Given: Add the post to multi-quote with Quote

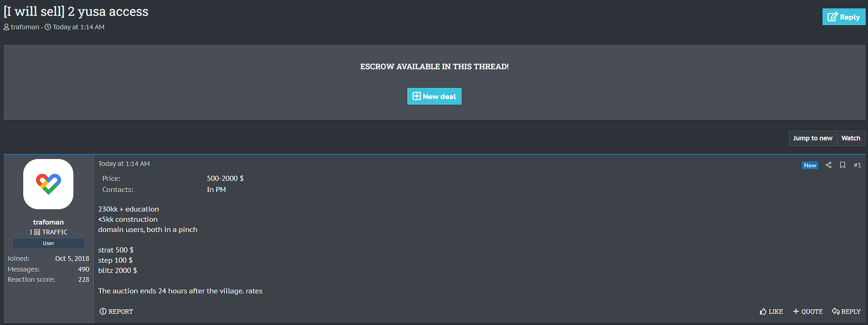Looking at the screenshot, I should pyautogui.click(x=808, y=312).
